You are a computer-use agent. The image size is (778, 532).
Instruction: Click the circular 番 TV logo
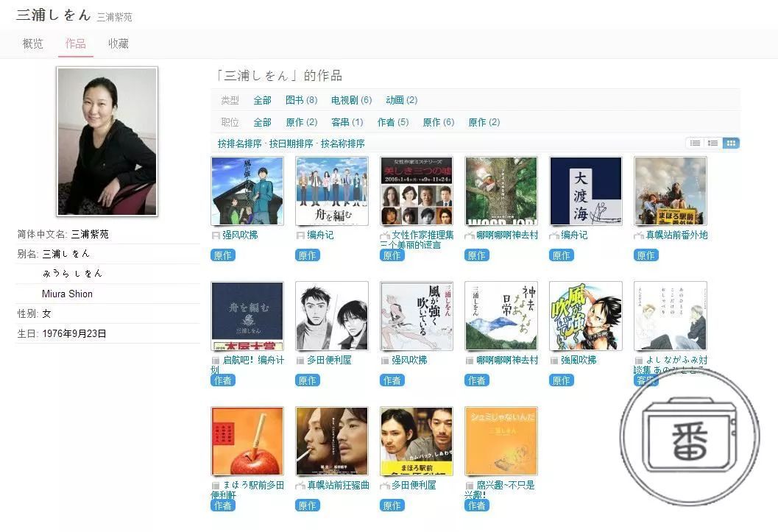tap(689, 436)
